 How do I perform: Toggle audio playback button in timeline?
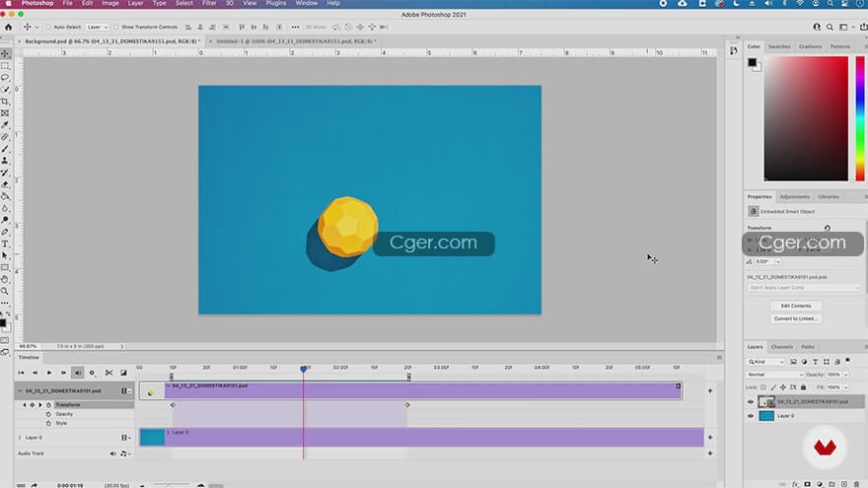click(x=78, y=373)
